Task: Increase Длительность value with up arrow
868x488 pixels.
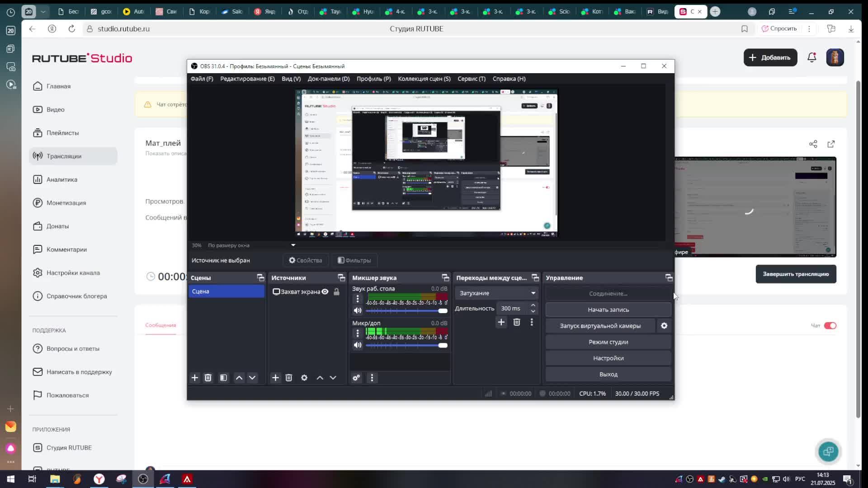Action: coord(533,305)
